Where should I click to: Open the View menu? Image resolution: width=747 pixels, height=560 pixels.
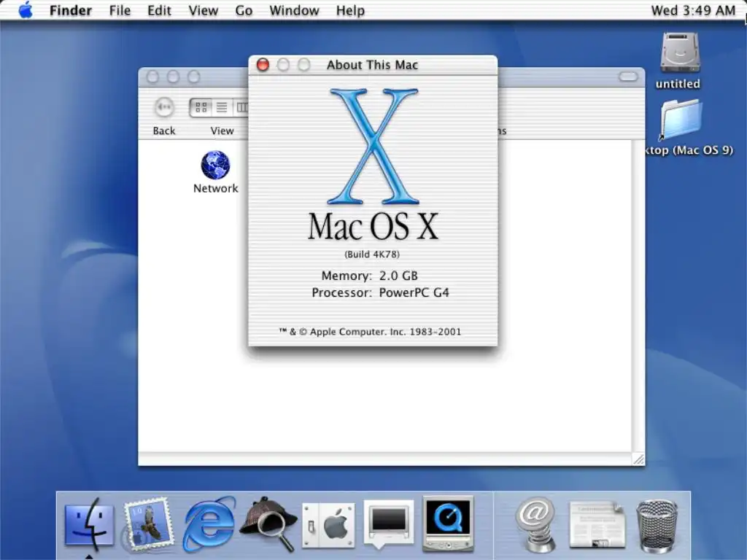click(203, 10)
